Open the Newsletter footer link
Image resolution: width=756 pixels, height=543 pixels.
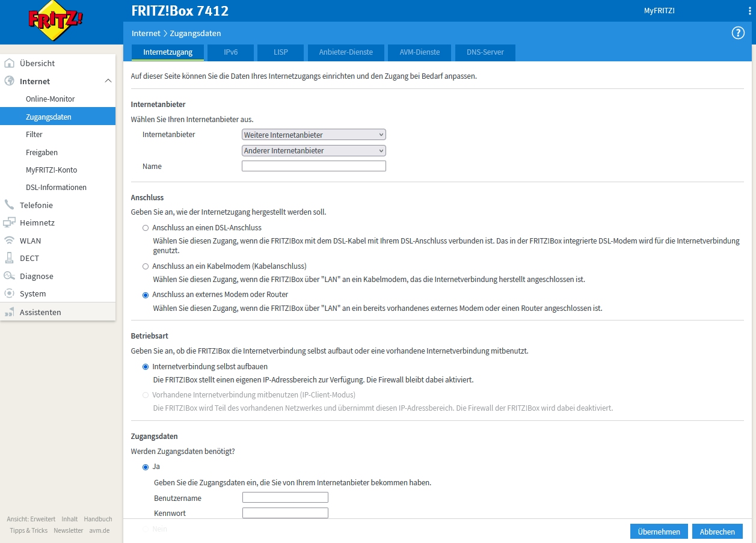coord(69,530)
